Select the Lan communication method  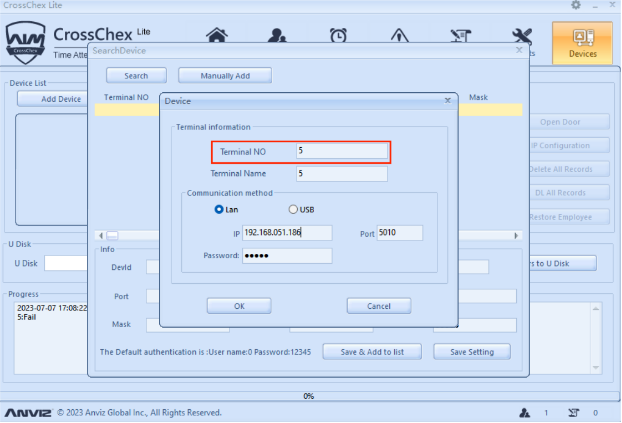pos(220,209)
